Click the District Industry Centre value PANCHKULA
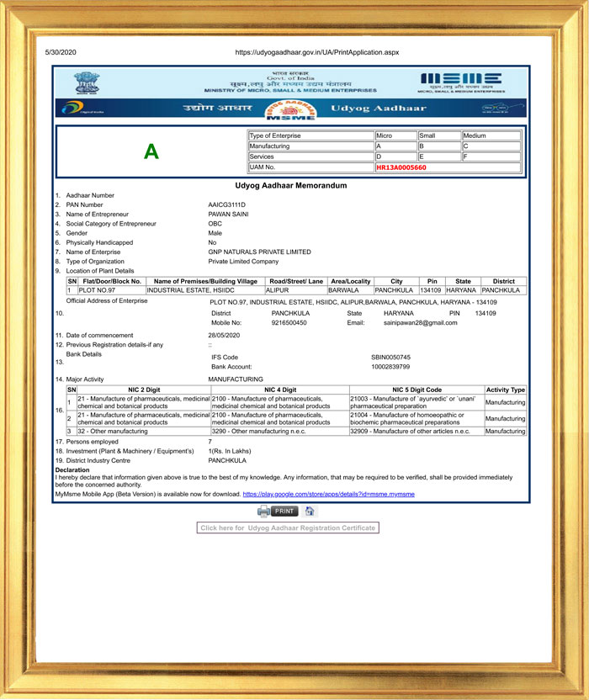Viewport: 589px width, 700px height. pos(227,460)
